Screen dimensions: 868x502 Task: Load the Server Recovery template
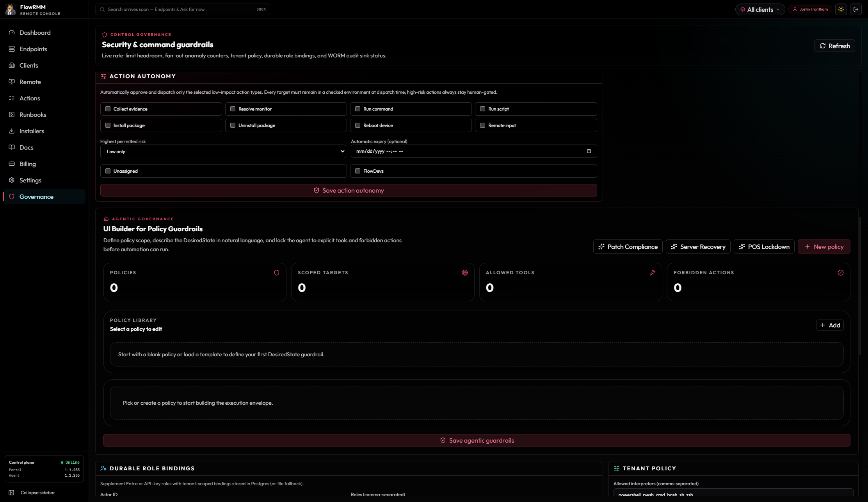click(x=698, y=247)
